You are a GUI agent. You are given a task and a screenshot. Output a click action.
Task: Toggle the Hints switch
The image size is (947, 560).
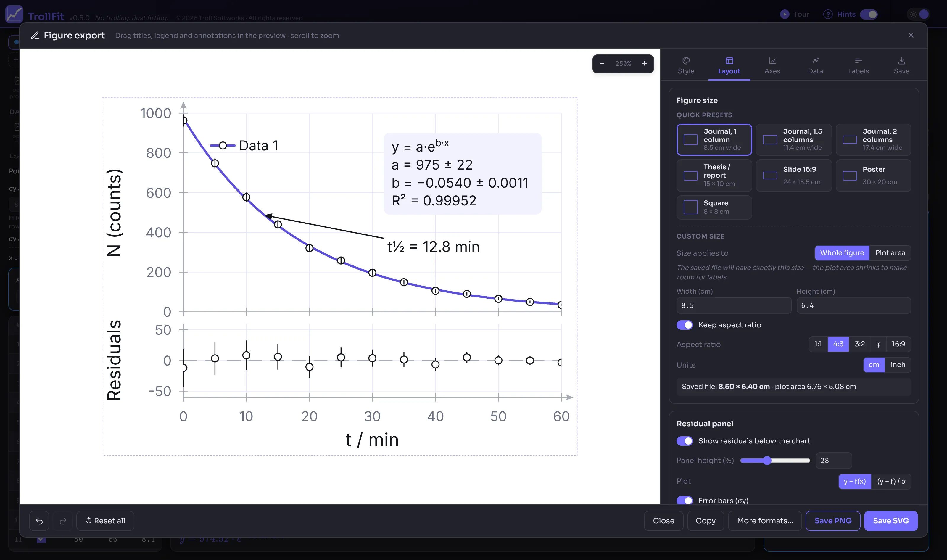pos(869,14)
